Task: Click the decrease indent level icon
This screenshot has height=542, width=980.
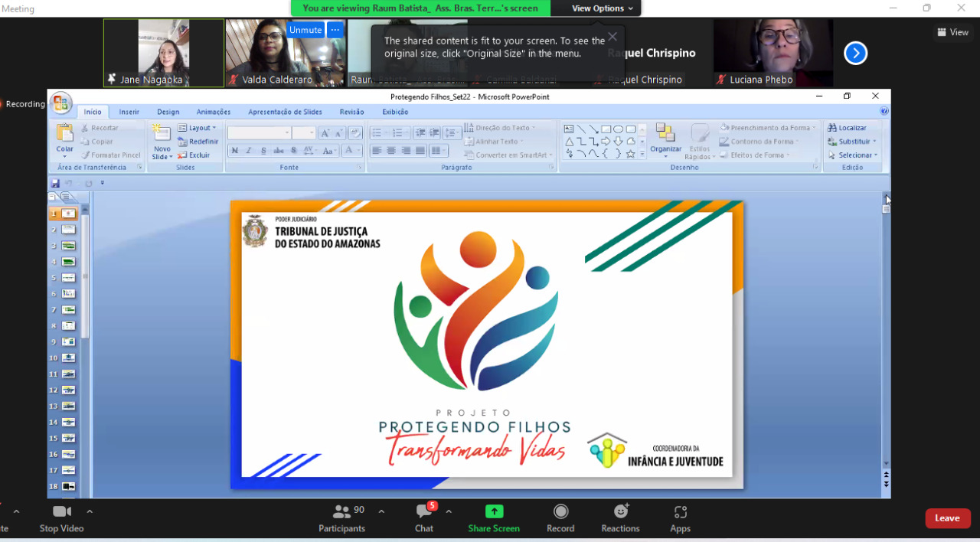Action: (x=421, y=133)
